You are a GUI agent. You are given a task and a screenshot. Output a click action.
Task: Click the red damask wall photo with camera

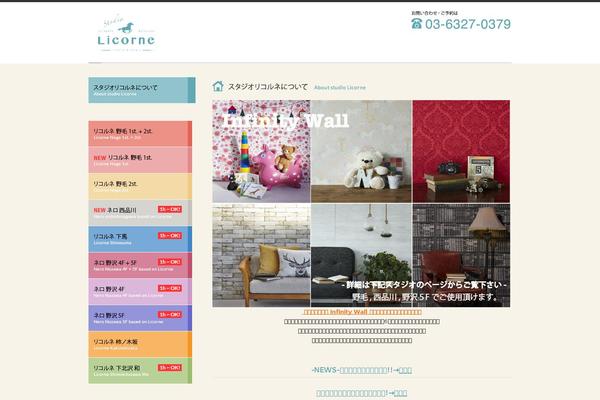pos(461,152)
